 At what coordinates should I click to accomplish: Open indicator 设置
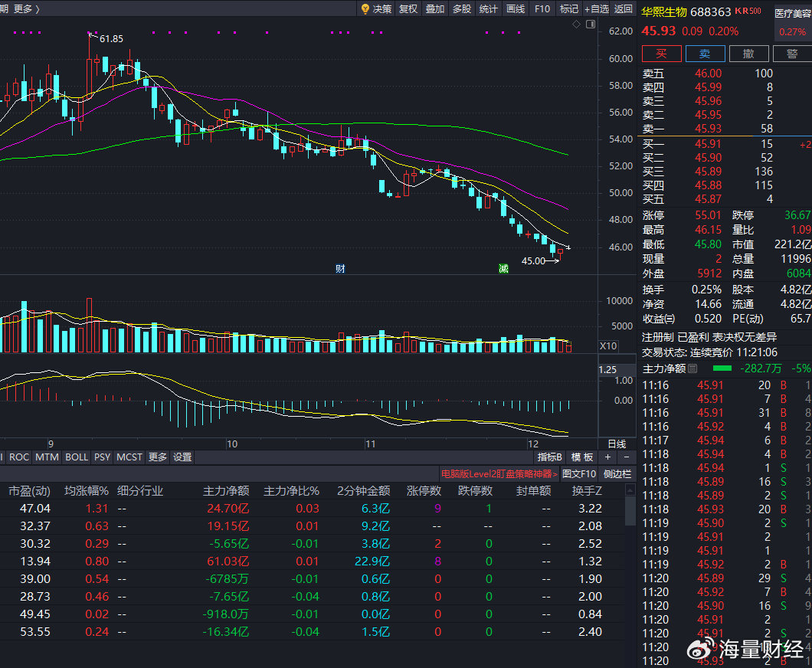click(x=182, y=457)
